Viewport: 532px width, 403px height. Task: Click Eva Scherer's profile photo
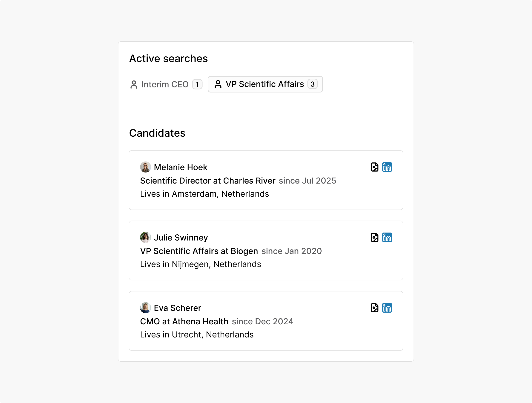[145, 308]
